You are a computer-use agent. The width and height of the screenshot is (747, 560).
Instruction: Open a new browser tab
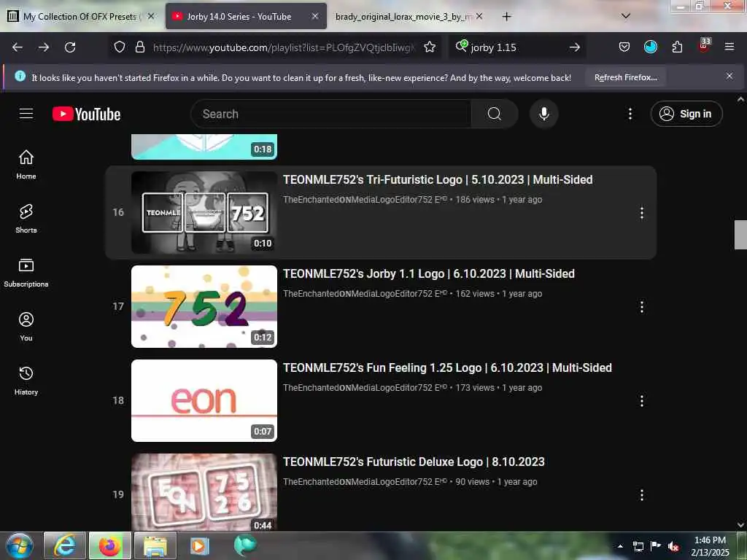click(x=506, y=17)
